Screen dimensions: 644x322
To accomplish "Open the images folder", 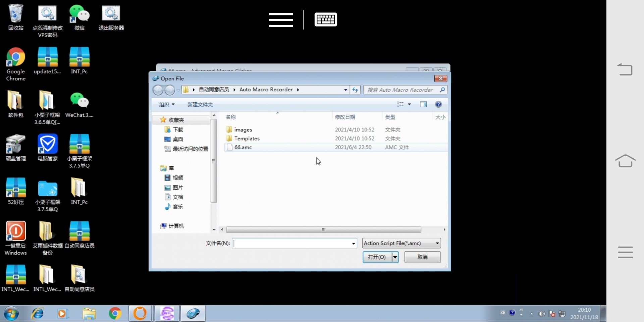I will [x=243, y=130].
